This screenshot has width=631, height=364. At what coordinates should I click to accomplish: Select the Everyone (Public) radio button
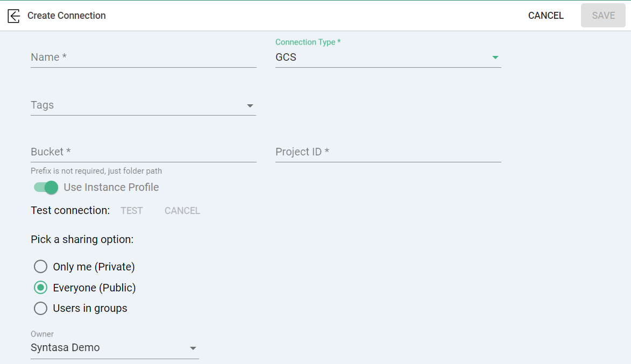click(41, 288)
